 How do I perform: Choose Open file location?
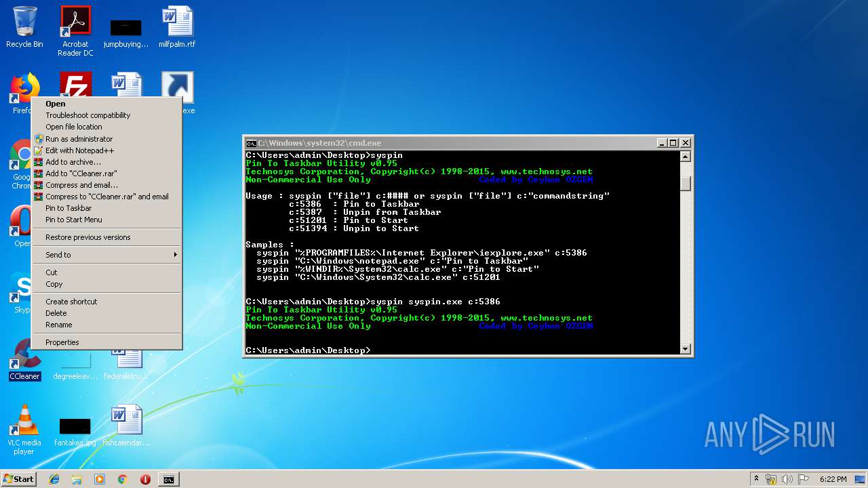[106, 127]
